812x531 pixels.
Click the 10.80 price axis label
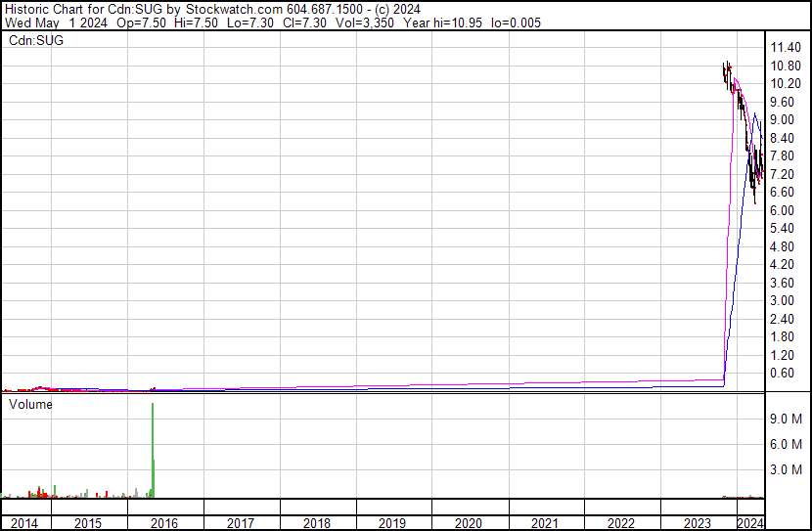(786, 66)
